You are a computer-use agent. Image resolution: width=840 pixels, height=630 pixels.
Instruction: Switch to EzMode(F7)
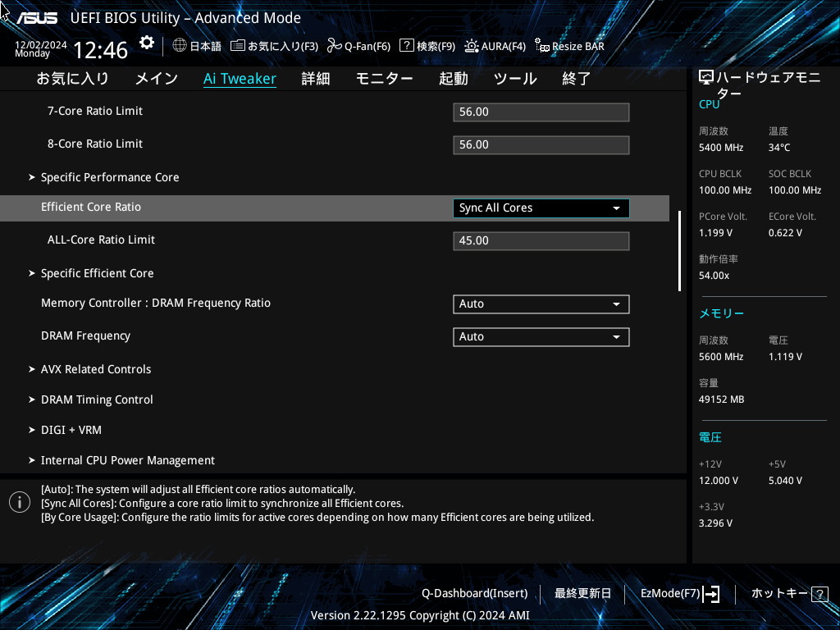click(x=670, y=594)
